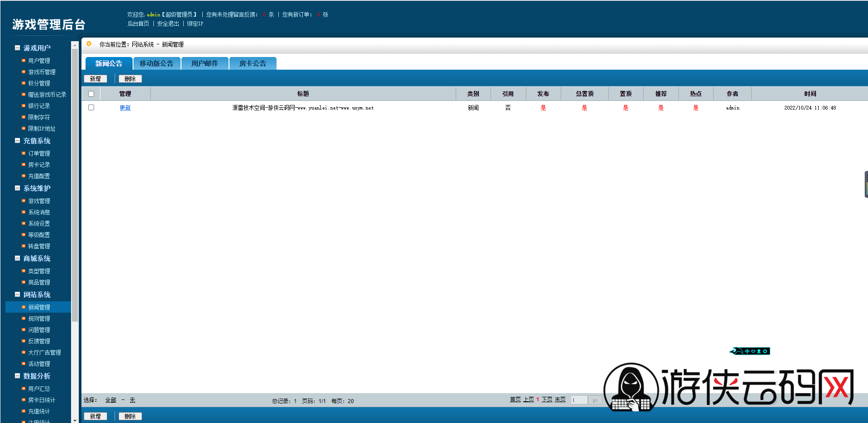Open 等级配置 in the sidebar
The width and height of the screenshot is (868, 423).
[x=39, y=235]
